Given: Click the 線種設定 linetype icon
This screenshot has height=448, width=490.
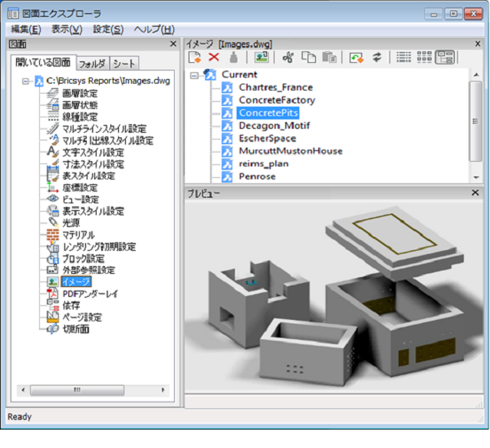Looking at the screenshot, I should [53, 117].
